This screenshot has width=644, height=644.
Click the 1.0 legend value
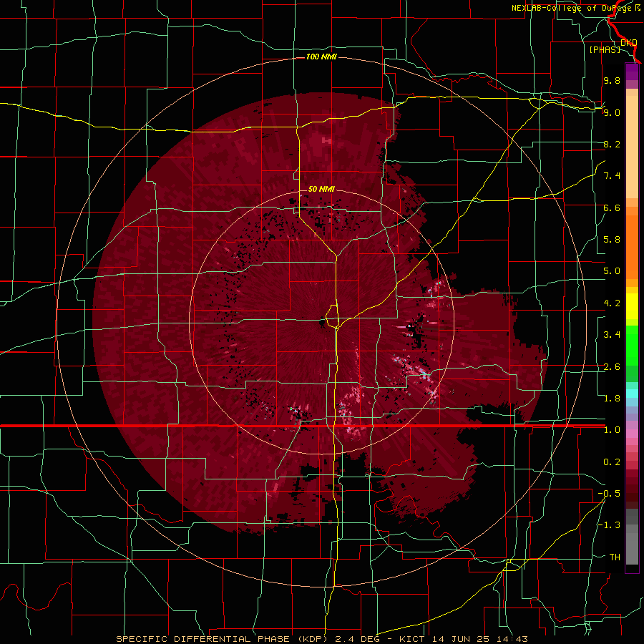click(x=612, y=429)
